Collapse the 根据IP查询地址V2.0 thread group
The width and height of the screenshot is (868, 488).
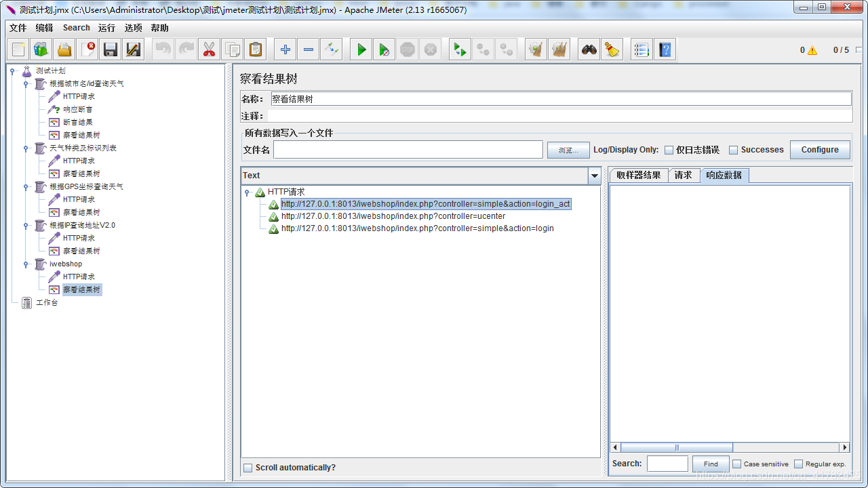pos(26,226)
